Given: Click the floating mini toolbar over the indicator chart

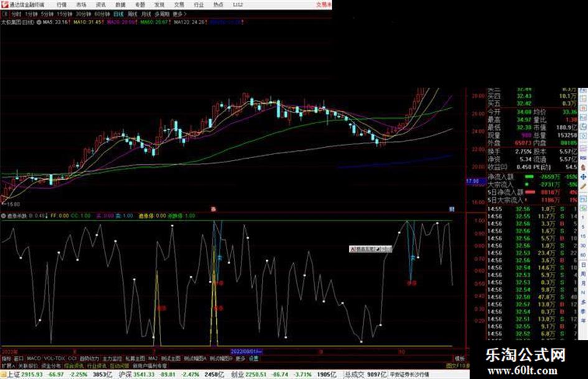Looking at the screenshot, I should click(370, 249).
